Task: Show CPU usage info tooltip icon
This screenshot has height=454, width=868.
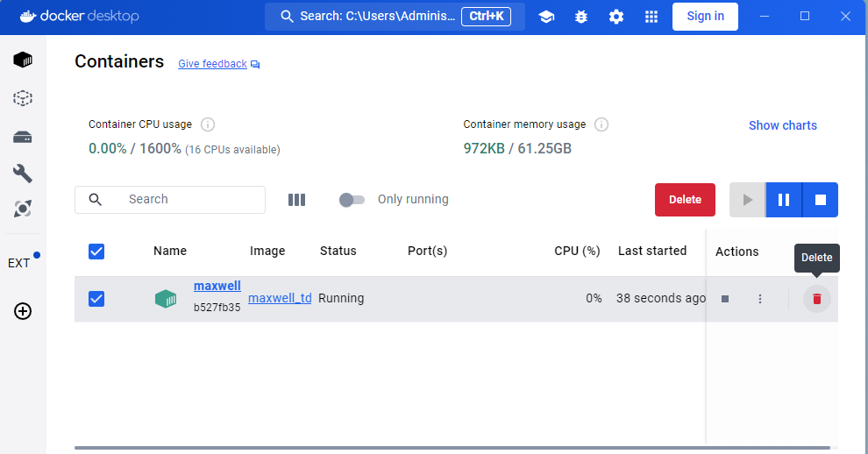Action: pos(208,124)
